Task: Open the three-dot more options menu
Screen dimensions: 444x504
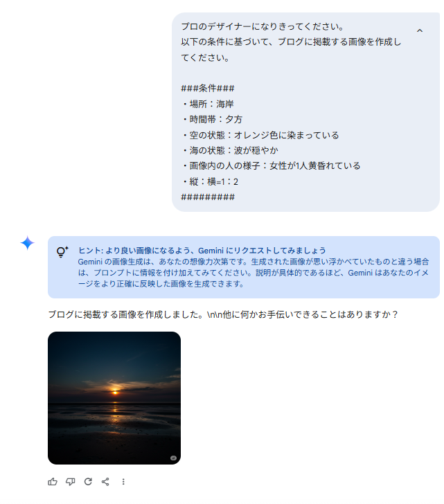Action: point(123,482)
